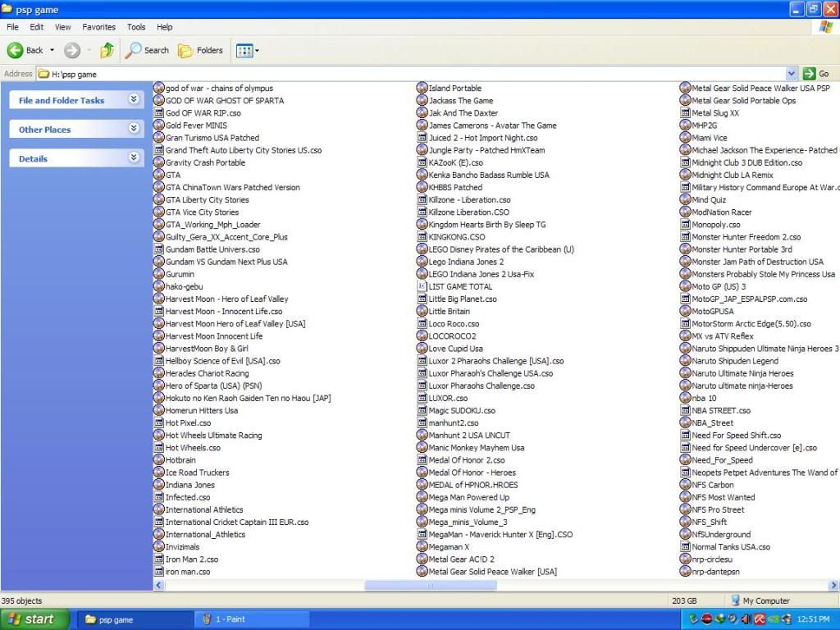Open the Search pane

(148, 50)
